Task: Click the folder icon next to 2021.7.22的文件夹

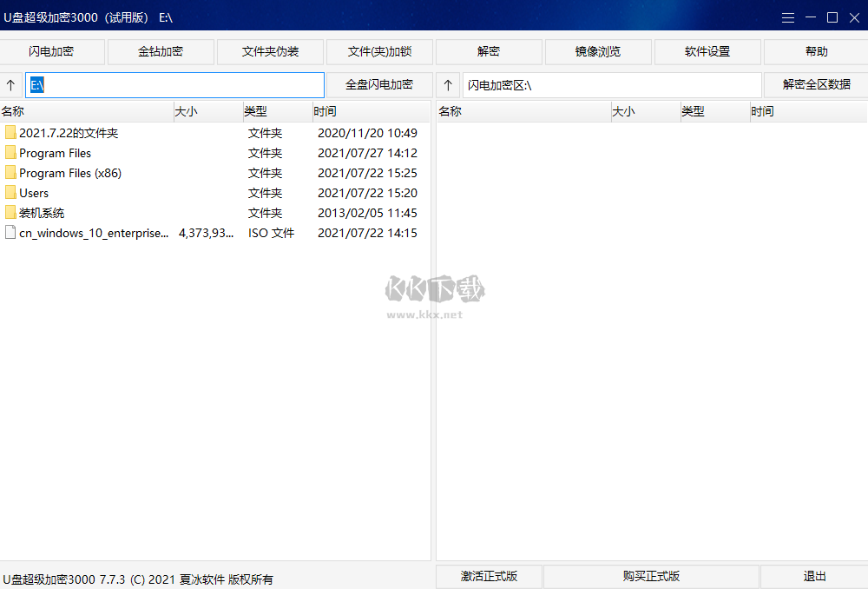Action: click(10, 132)
